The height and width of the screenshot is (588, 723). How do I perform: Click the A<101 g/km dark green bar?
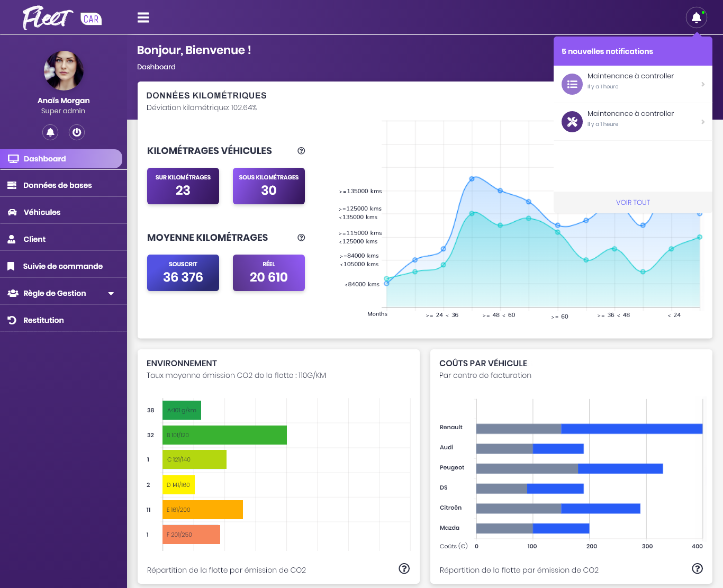tap(182, 410)
